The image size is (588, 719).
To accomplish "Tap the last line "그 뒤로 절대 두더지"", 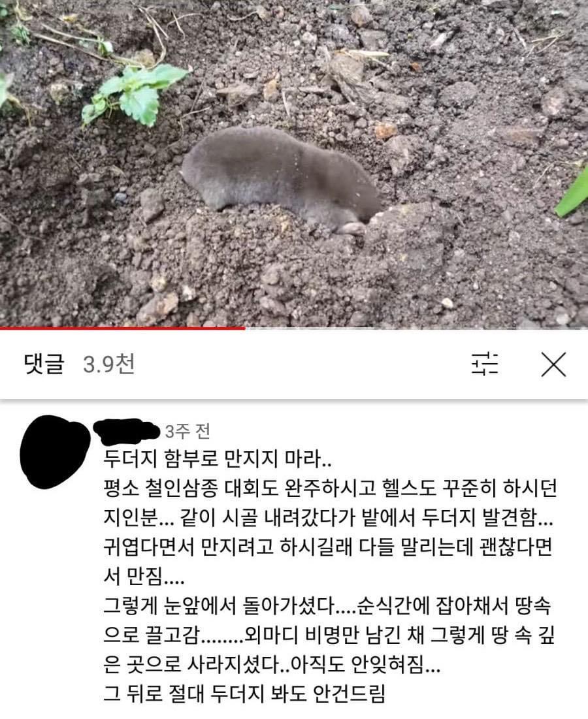I will (244, 694).
